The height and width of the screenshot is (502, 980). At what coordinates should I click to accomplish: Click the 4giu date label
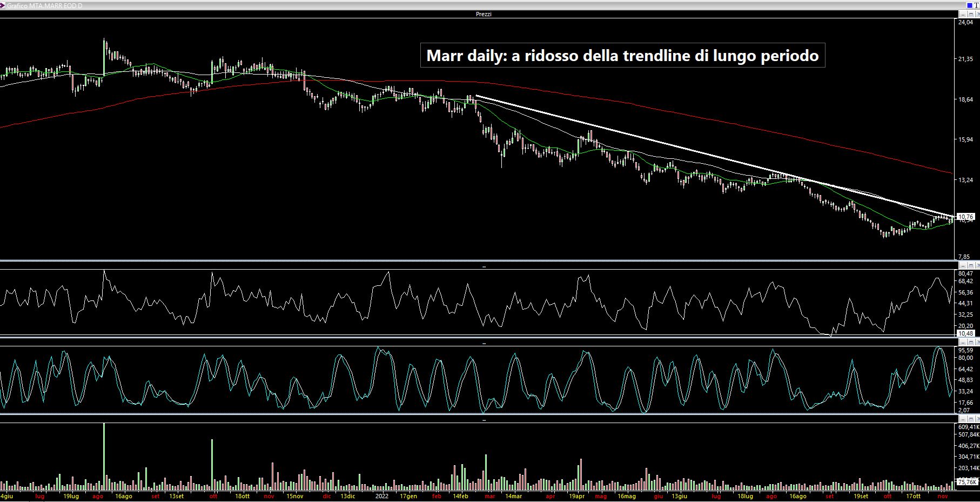[x=7, y=496]
